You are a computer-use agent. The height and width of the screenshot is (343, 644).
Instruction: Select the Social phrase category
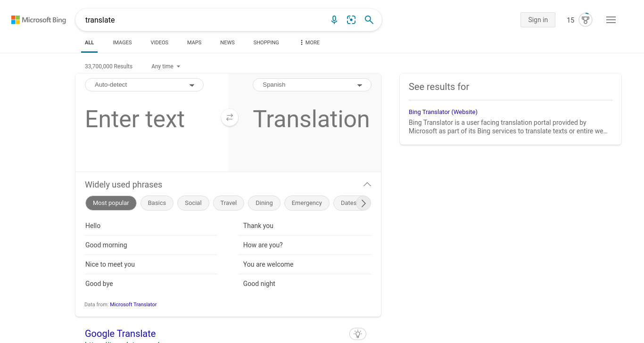pyautogui.click(x=193, y=203)
